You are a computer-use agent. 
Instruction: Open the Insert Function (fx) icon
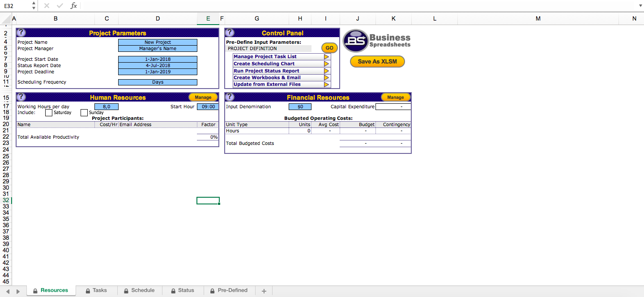(x=73, y=6)
